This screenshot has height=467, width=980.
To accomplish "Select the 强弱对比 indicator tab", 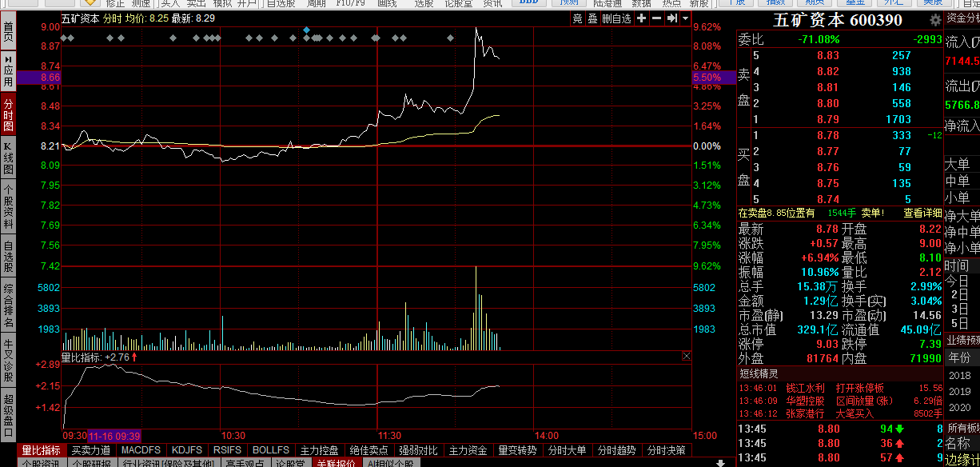I will pos(419,451).
